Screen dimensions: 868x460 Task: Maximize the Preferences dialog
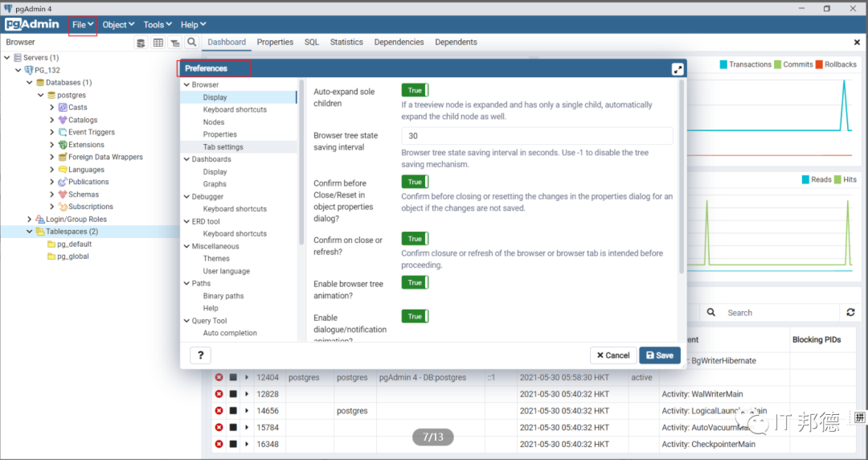(x=678, y=69)
